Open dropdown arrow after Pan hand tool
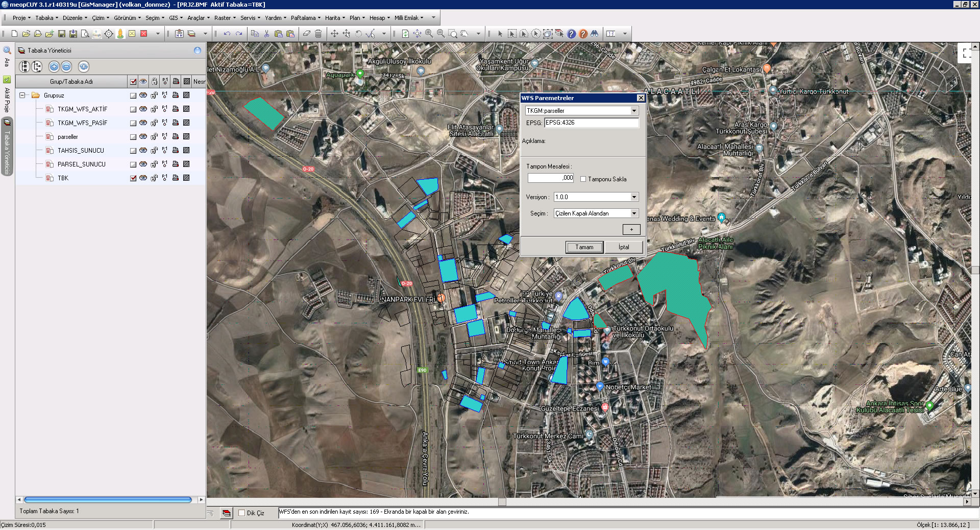The width and height of the screenshot is (980, 530). pyautogui.click(x=478, y=34)
